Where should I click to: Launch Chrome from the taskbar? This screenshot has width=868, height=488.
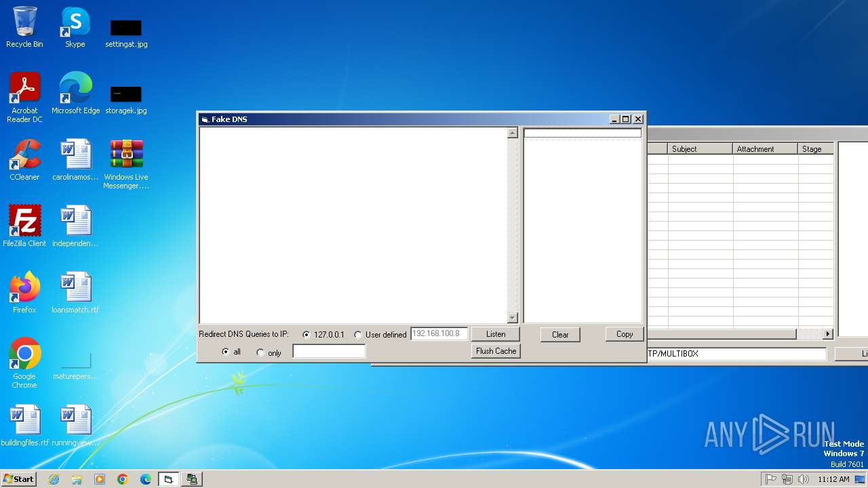point(123,479)
